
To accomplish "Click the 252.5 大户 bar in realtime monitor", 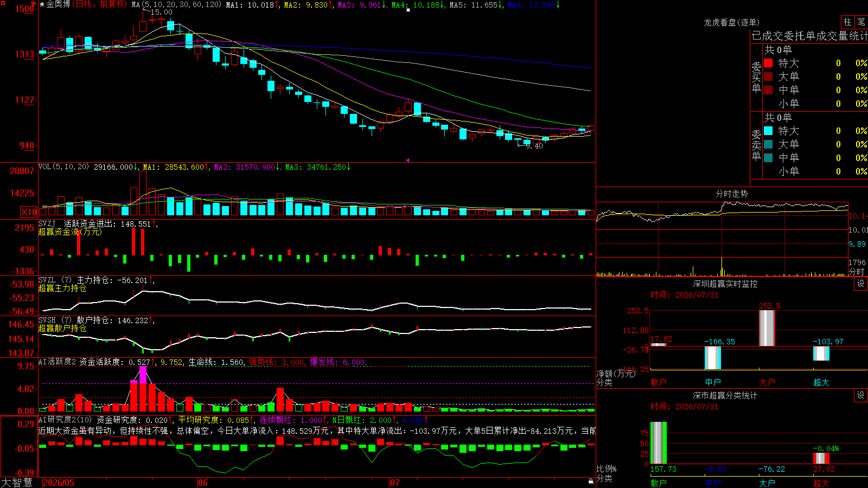I will [767, 328].
